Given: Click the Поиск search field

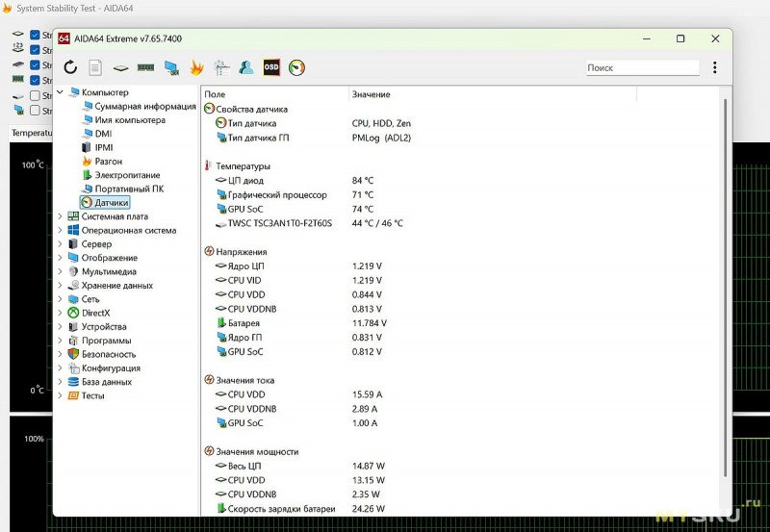Looking at the screenshot, I should [642, 67].
